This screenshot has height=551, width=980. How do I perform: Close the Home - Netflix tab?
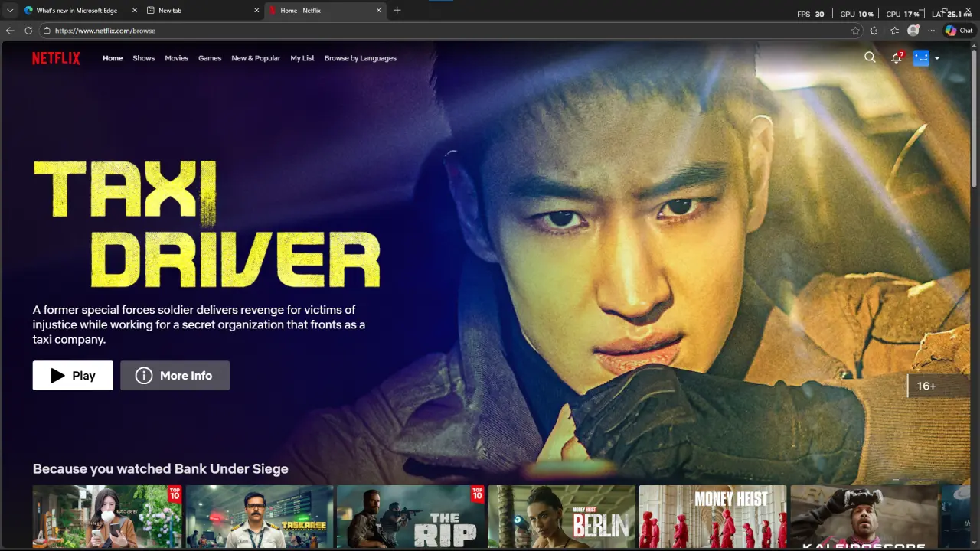(378, 11)
